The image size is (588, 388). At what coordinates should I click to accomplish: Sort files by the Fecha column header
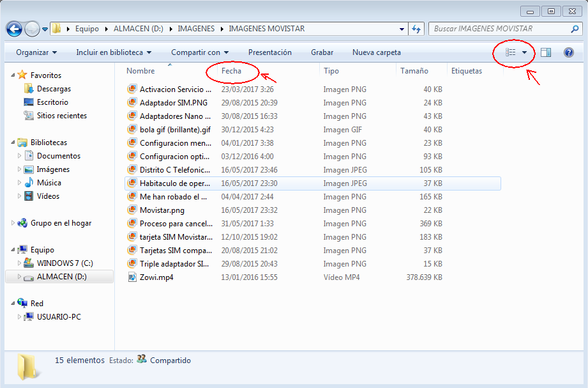point(232,71)
